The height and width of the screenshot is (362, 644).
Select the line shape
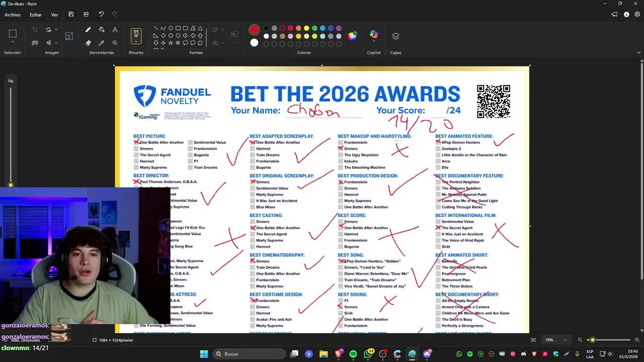[156, 28]
